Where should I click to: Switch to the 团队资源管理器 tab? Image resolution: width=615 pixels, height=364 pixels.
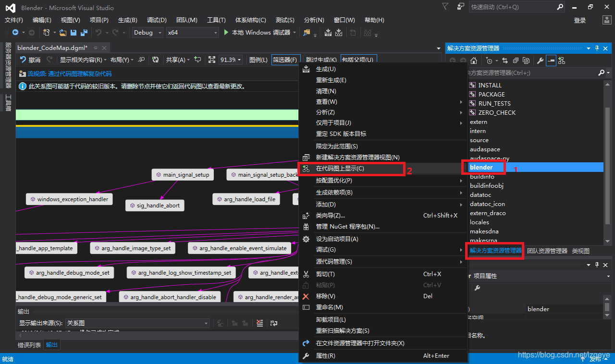pos(547,251)
